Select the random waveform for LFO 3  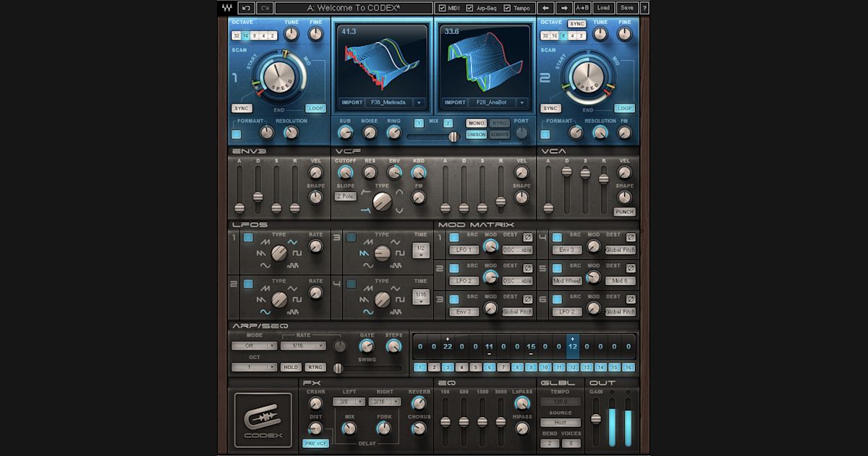click(x=397, y=265)
